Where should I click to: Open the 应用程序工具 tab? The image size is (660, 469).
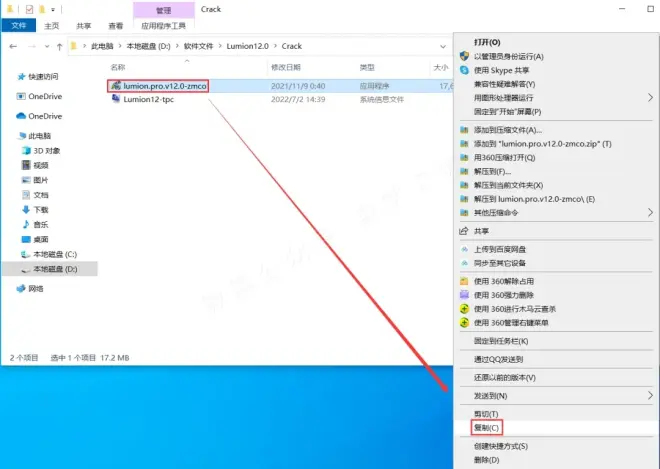tap(163, 26)
